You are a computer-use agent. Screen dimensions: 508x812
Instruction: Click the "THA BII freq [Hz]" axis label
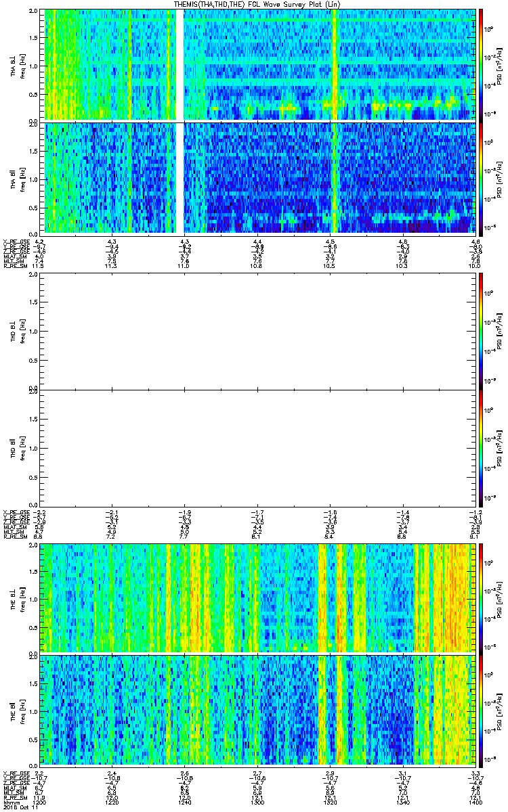point(18,179)
